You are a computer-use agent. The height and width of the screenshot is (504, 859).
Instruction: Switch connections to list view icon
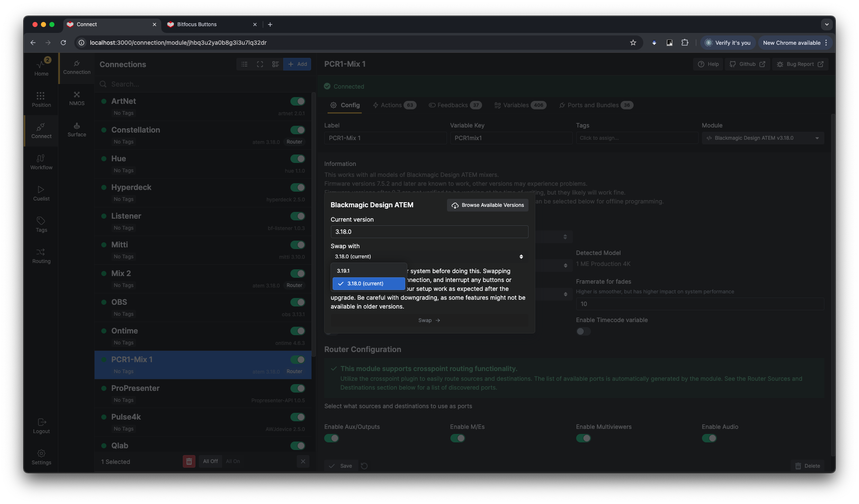[x=244, y=64]
